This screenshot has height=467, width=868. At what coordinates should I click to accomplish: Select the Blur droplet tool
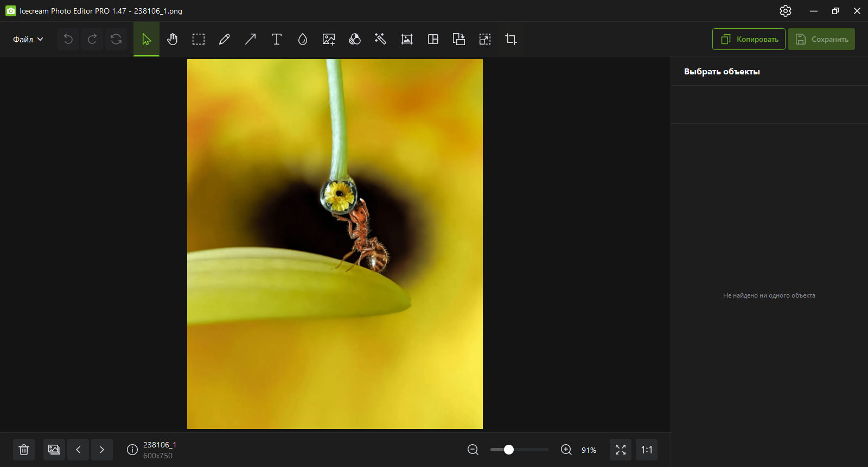pyautogui.click(x=303, y=39)
